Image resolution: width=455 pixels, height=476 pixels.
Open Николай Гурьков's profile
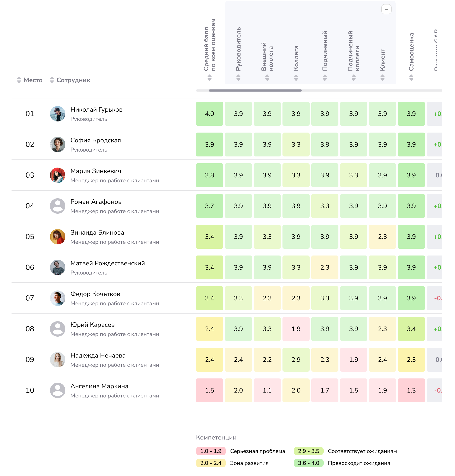(x=96, y=110)
